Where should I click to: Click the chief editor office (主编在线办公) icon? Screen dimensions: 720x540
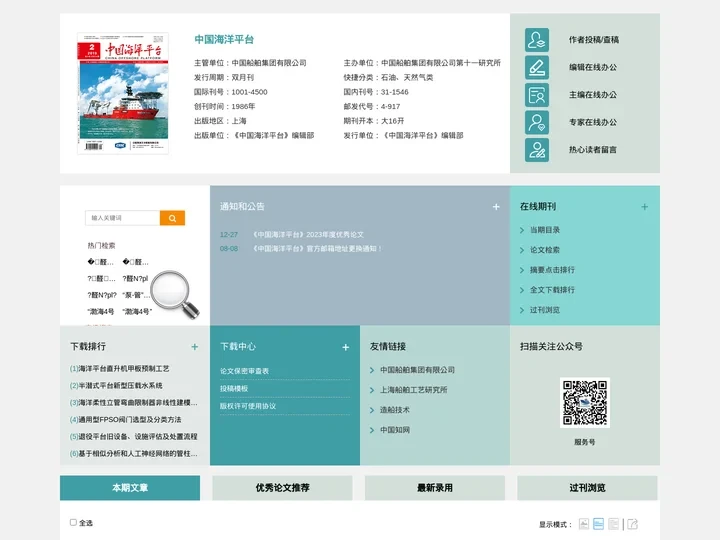point(537,95)
